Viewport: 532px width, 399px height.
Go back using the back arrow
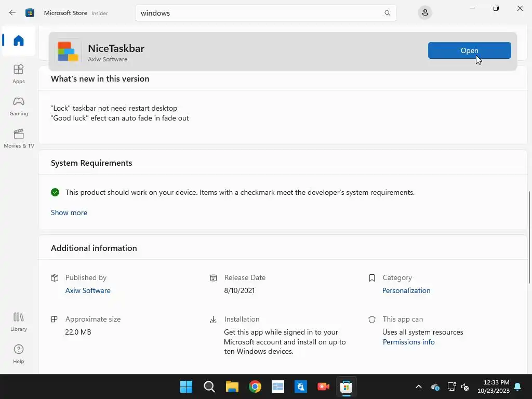coord(12,13)
